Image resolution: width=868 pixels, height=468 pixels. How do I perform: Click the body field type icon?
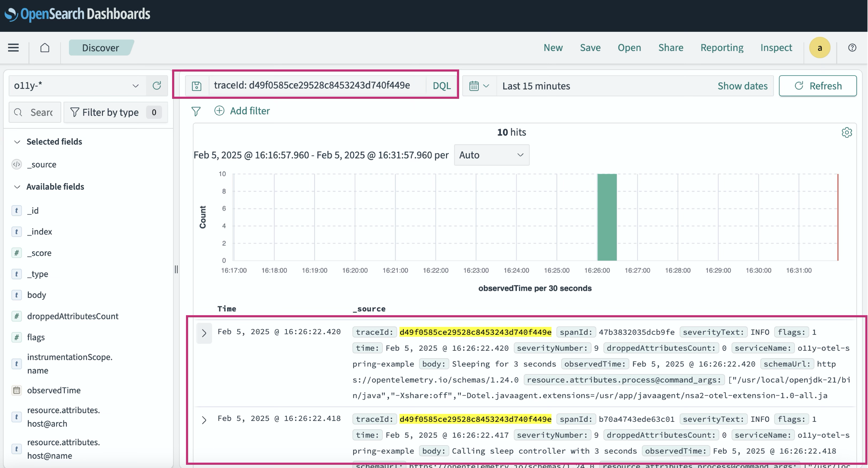[17, 295]
